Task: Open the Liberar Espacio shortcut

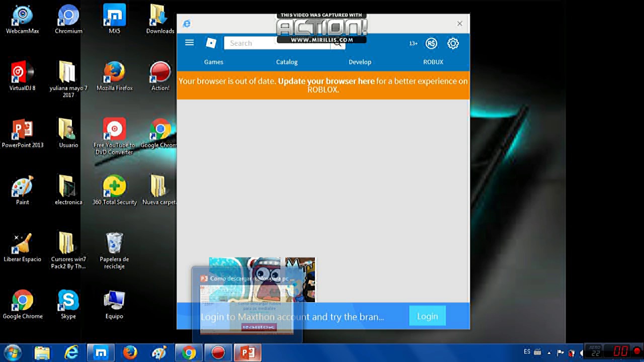Action: 23,248
